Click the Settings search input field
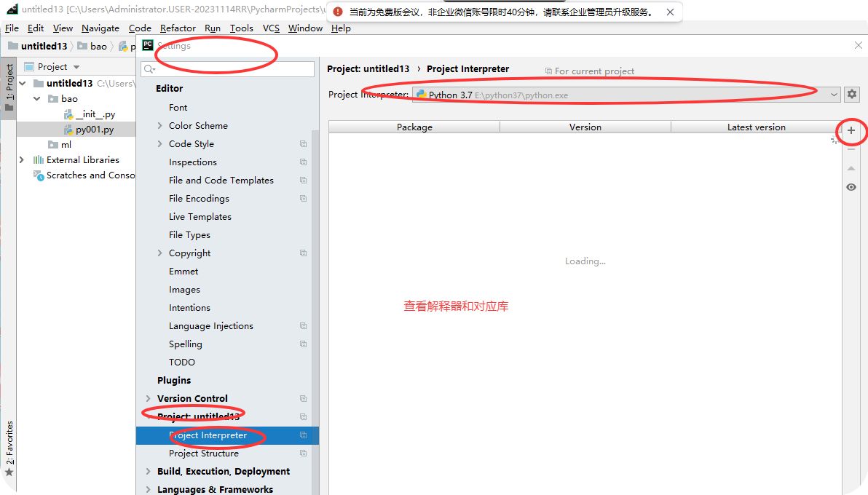 pyautogui.click(x=227, y=69)
